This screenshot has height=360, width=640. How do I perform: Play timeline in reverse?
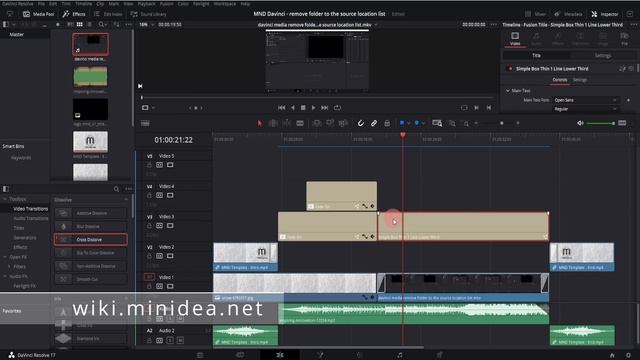pos(293,108)
